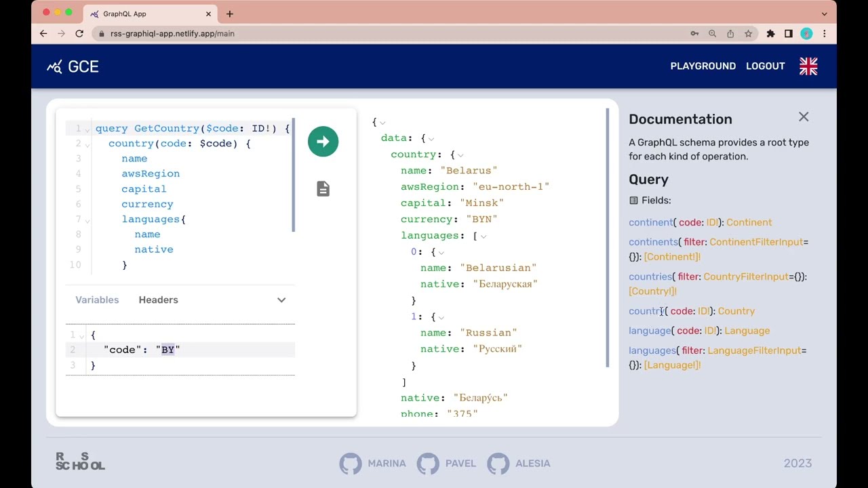Open the language field documentation
This screenshot has height=488, width=868.
650,331
